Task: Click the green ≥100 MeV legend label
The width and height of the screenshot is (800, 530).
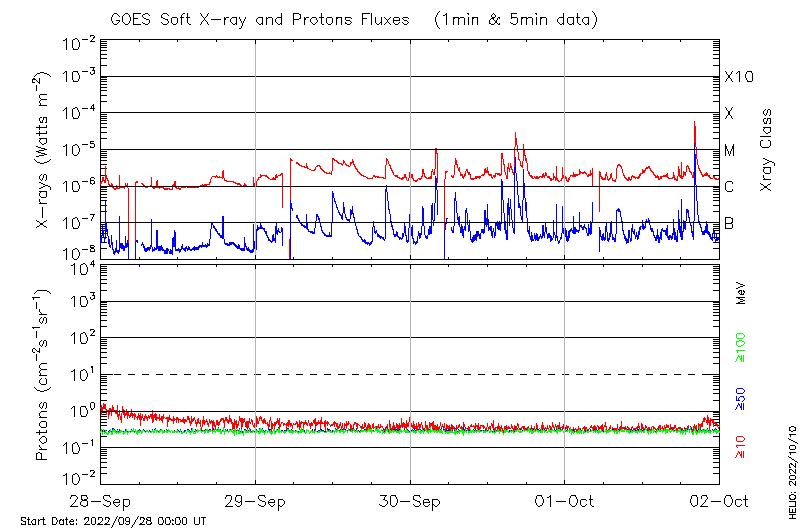Action: coord(741,345)
